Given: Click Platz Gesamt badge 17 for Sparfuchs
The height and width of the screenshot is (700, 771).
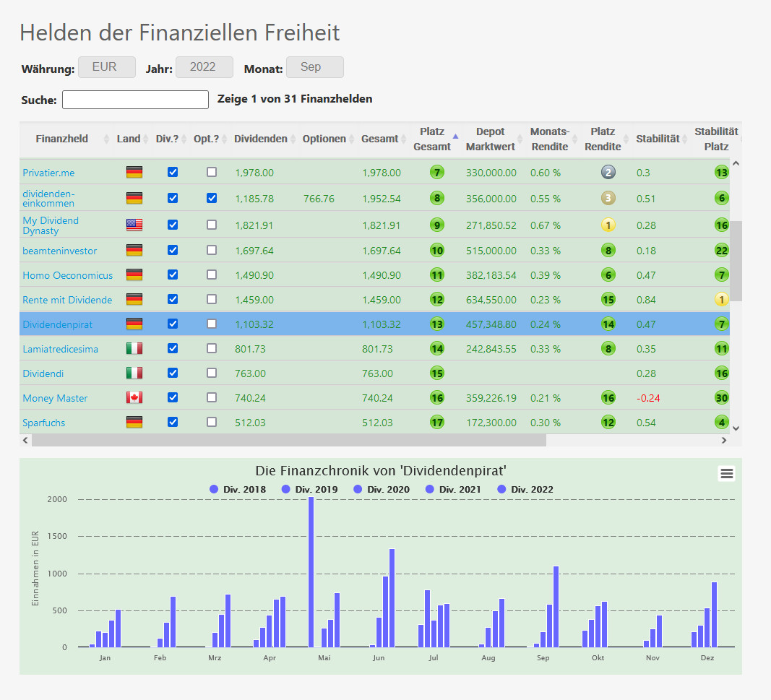Looking at the screenshot, I should (x=436, y=423).
